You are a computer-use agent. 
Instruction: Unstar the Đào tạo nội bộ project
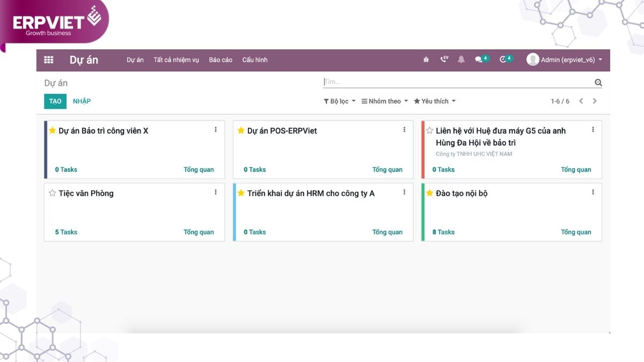coord(429,193)
